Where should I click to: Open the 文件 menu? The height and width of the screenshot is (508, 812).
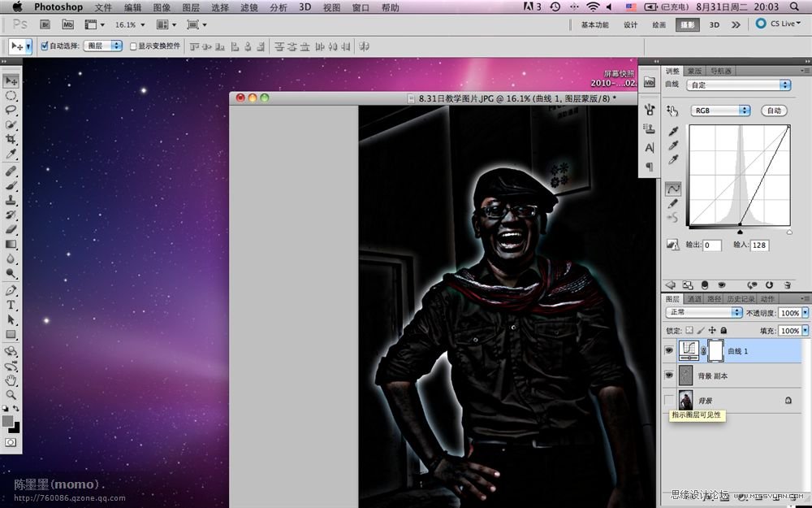coord(104,7)
